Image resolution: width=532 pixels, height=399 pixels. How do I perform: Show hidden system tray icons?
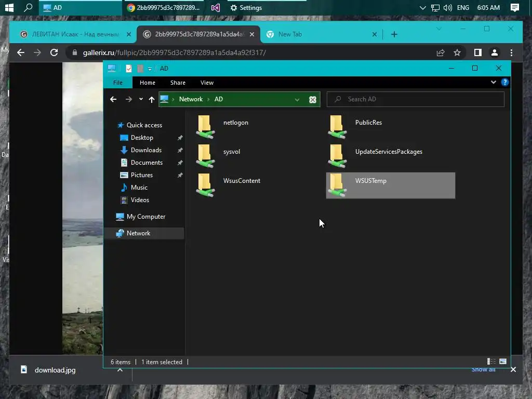(423, 7)
